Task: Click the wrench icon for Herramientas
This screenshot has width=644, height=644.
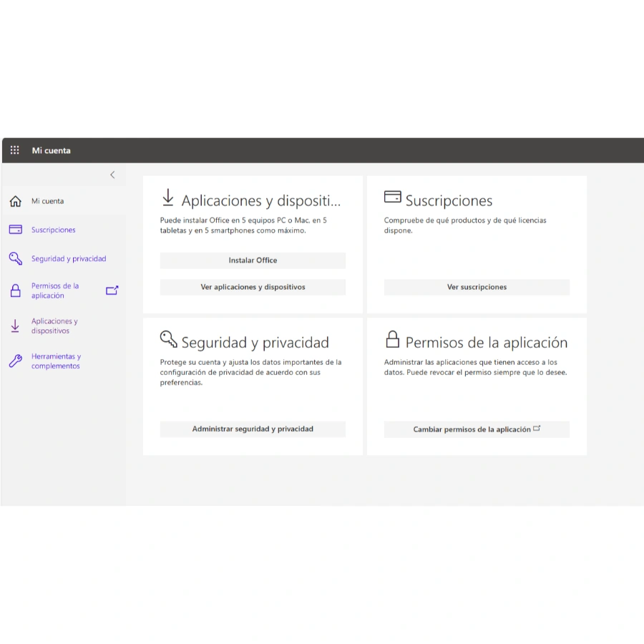Action: [x=15, y=361]
